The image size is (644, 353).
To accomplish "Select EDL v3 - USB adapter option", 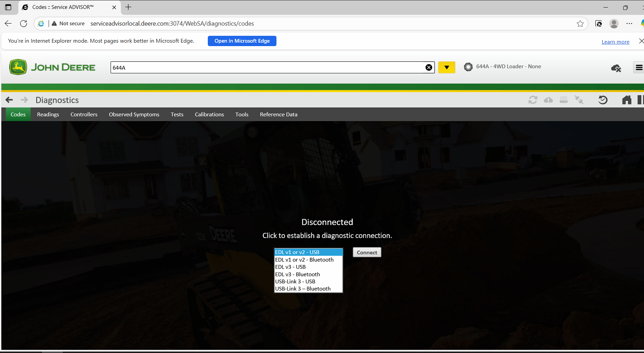I will point(290,267).
